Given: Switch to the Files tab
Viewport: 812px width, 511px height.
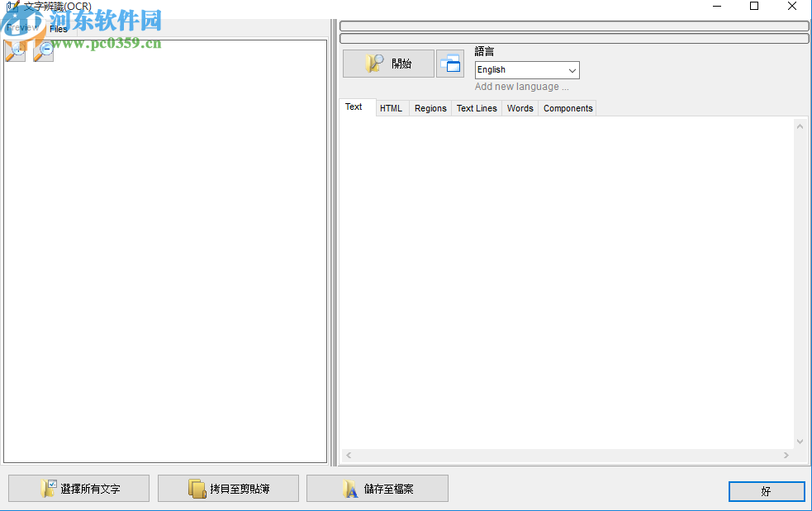Looking at the screenshot, I should pyautogui.click(x=58, y=27).
